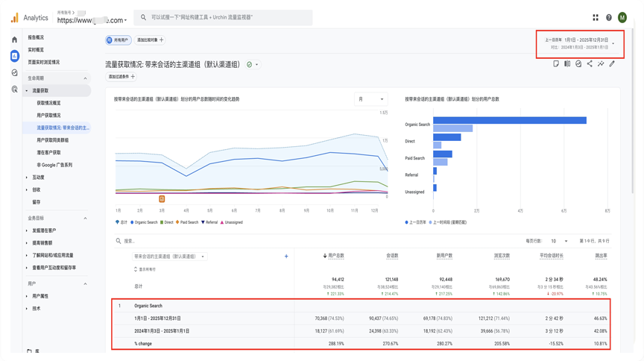Toggle the Organic Search legend series
This screenshot has width=644, height=361.
(x=145, y=222)
